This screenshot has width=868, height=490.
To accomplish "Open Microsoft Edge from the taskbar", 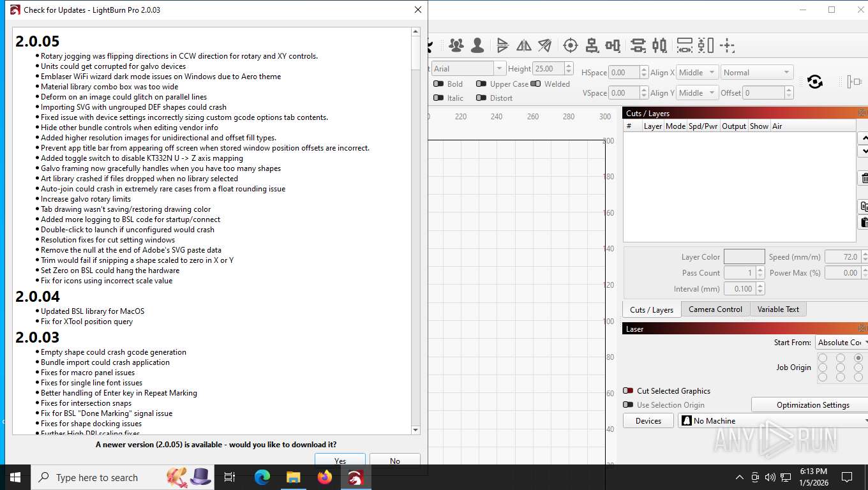I will coord(262,477).
